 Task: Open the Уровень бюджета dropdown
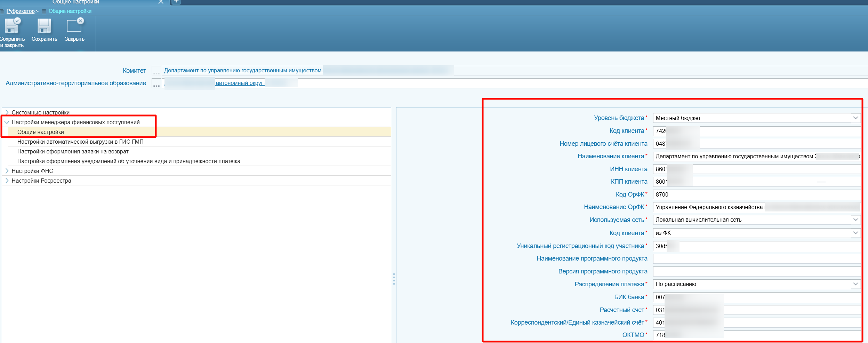click(x=855, y=118)
